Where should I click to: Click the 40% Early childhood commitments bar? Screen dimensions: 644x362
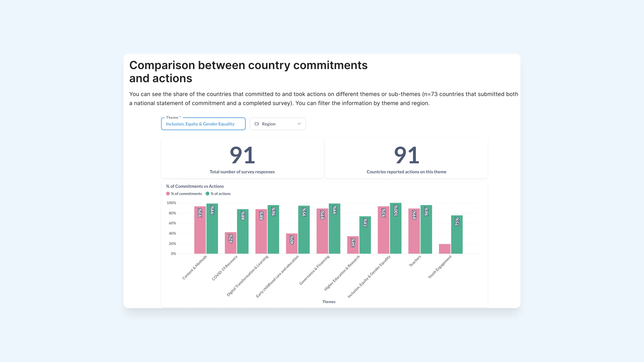pos(291,244)
